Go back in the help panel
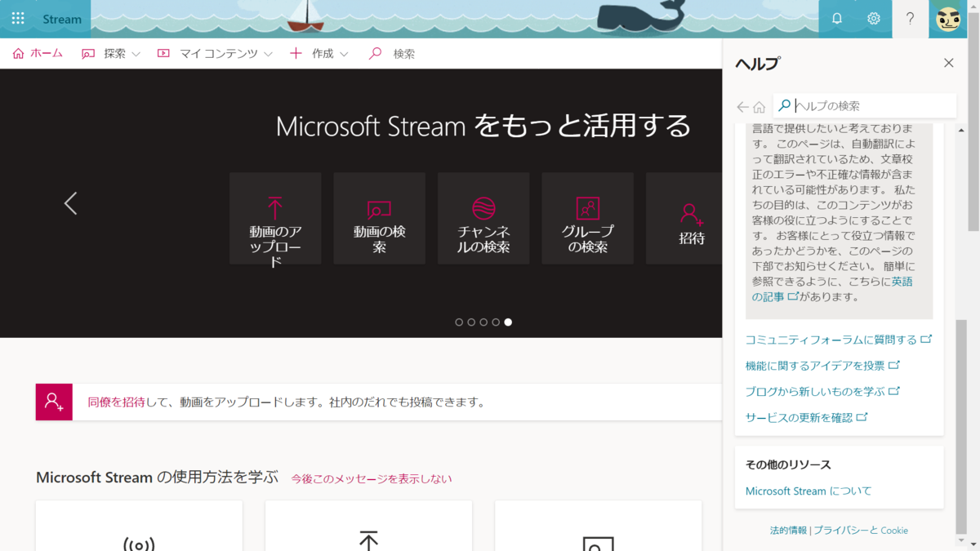The image size is (980, 551). click(742, 107)
